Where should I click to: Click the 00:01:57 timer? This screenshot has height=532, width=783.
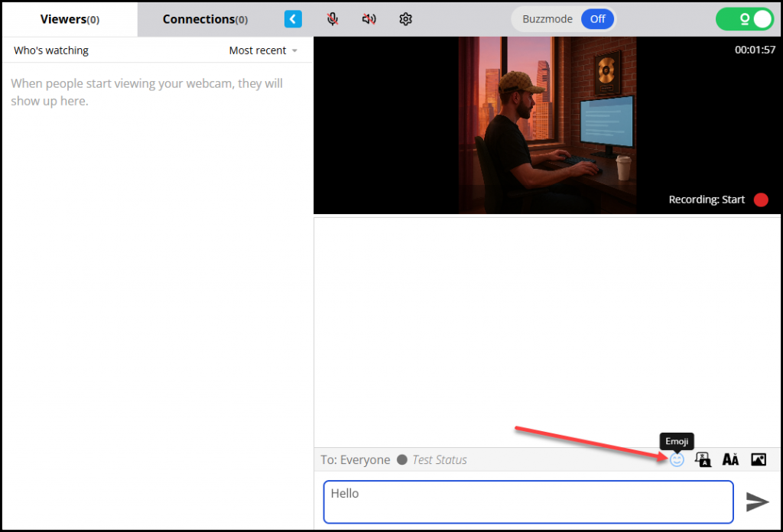[x=755, y=50]
